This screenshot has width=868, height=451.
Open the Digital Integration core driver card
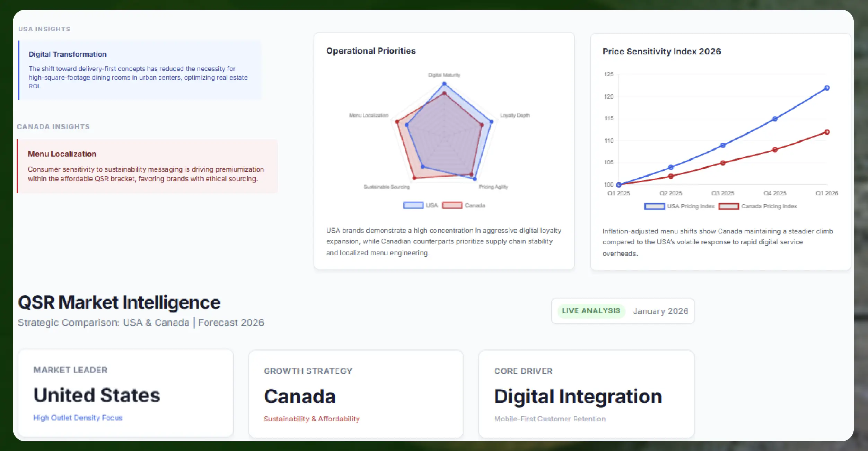tap(586, 393)
